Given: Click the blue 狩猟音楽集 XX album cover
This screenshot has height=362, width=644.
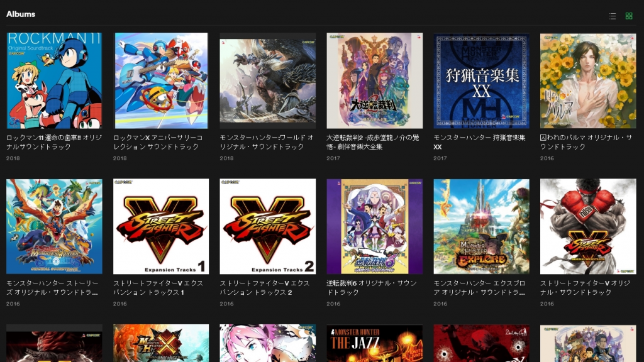Looking at the screenshot, I should coord(481,80).
